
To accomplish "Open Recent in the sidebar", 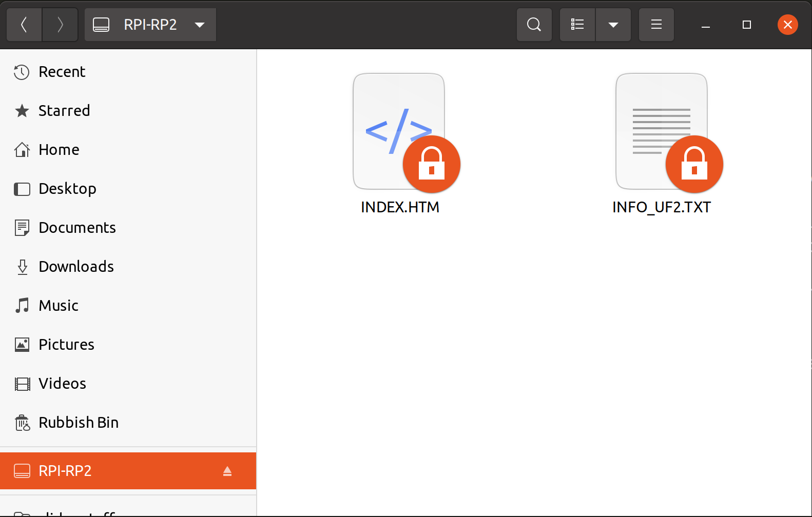I will 62,72.
